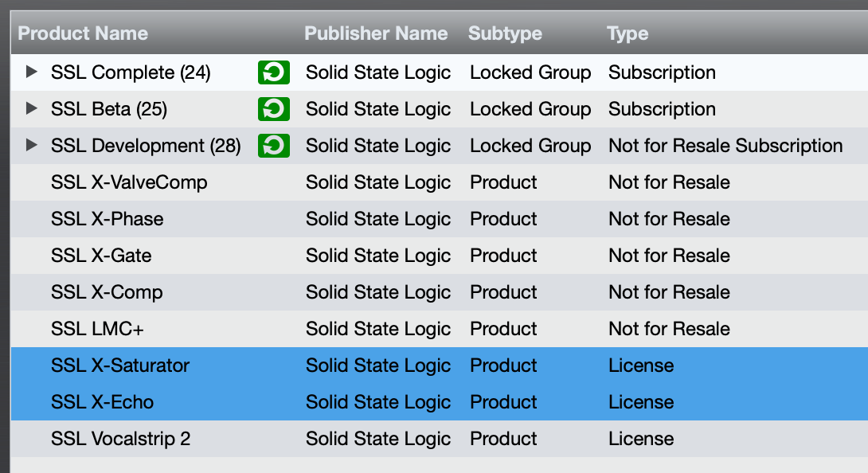Expand the SSL Complete (24) group
This screenshot has width=868, height=473.
tap(32, 72)
